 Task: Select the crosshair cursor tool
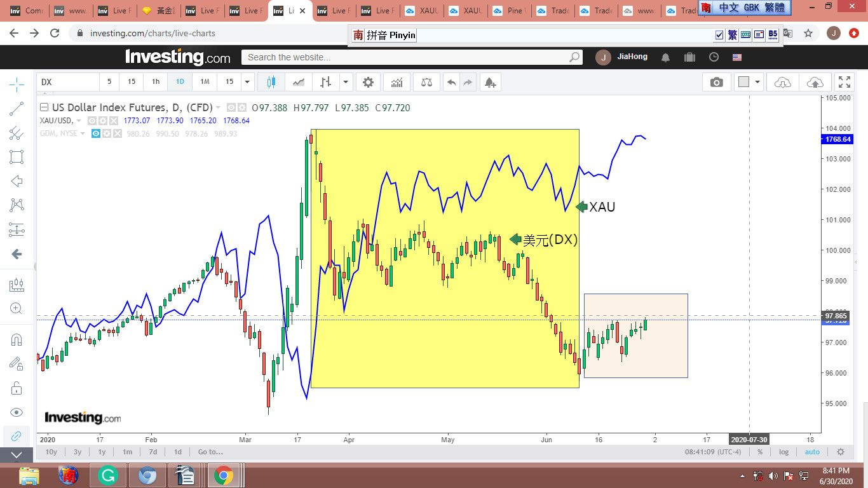tap(17, 84)
